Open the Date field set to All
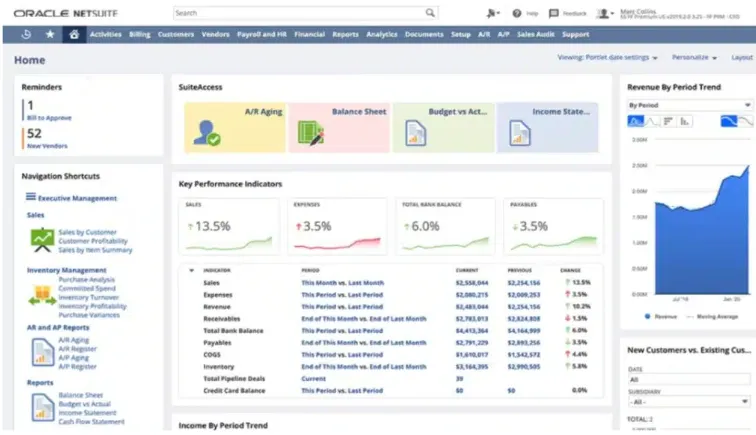This screenshot has height=435, width=756. [689, 380]
